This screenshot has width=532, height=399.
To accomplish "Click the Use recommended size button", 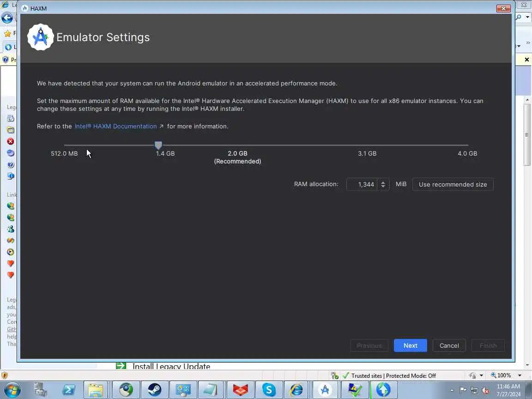I will (453, 184).
